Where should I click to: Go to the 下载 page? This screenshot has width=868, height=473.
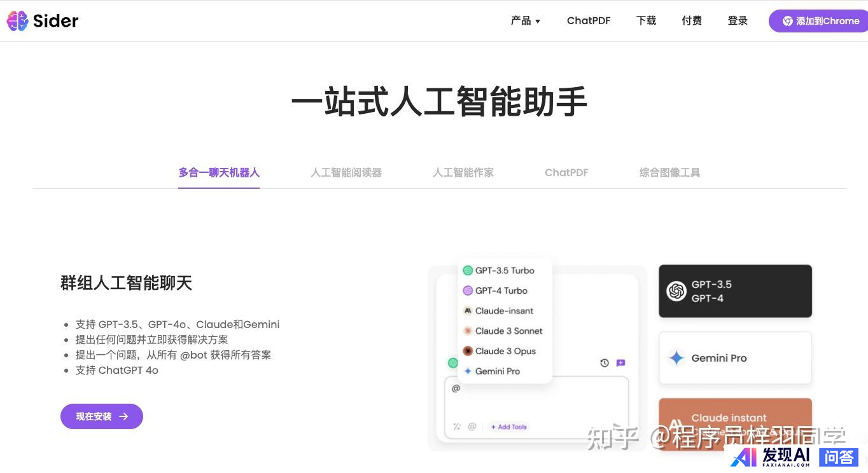(x=646, y=21)
